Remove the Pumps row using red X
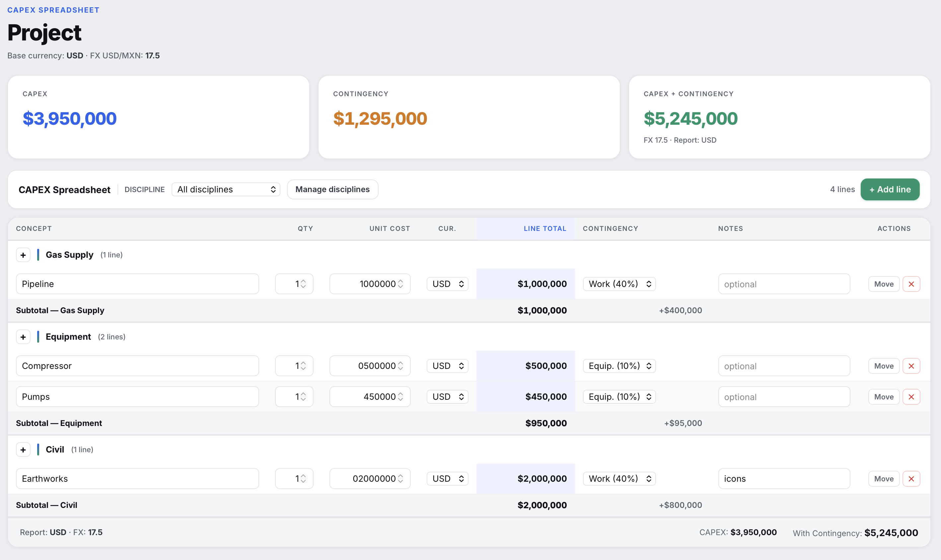Screen dimensions: 941x560 pos(911,397)
